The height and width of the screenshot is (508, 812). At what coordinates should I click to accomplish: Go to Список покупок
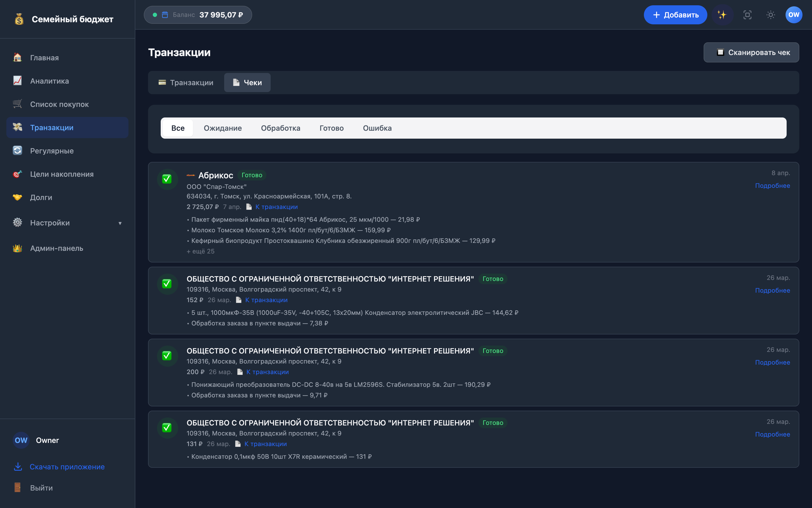point(67,104)
